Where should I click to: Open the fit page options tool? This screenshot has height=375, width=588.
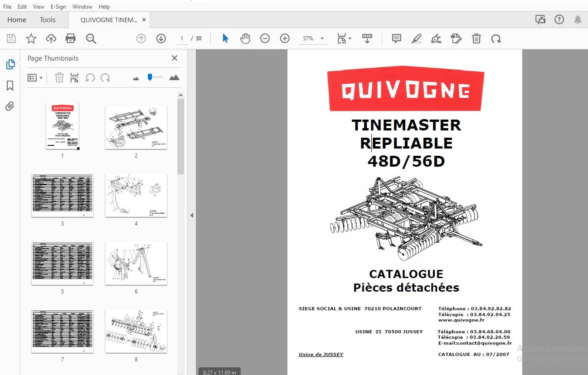(x=344, y=39)
